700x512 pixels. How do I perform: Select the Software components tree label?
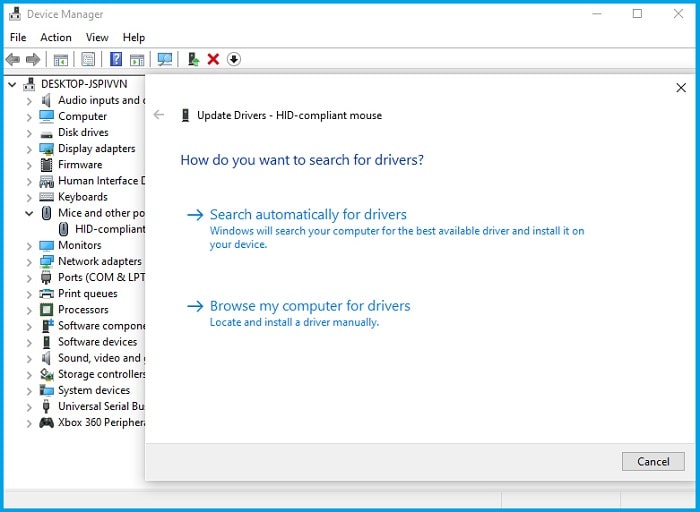101,326
